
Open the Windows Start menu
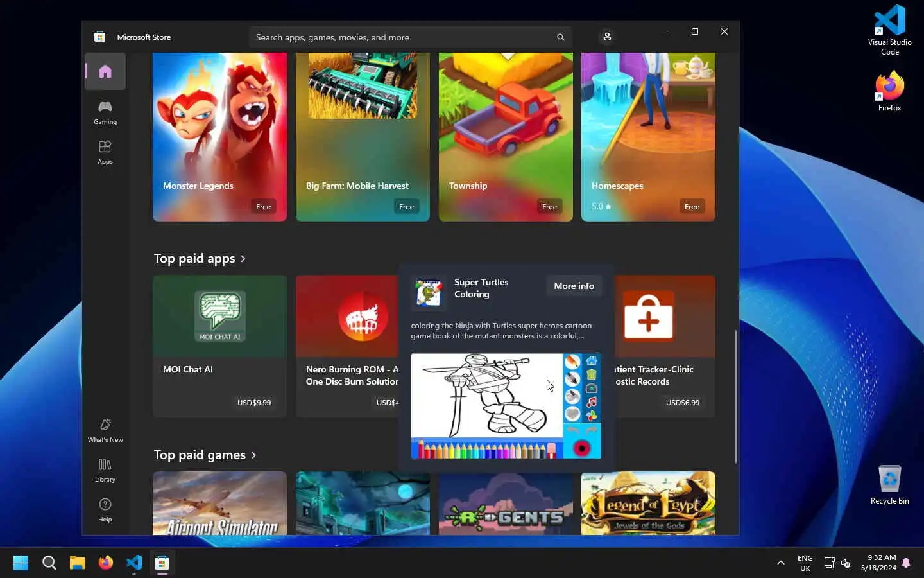(x=21, y=563)
